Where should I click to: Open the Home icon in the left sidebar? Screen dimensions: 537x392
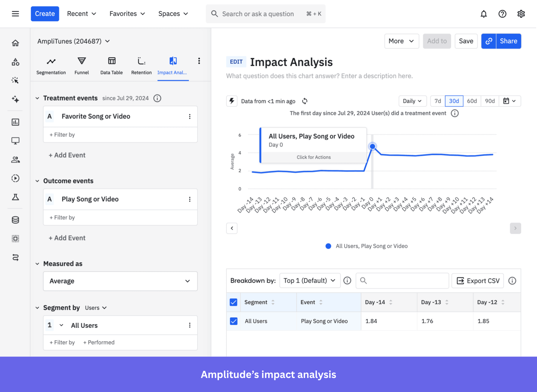(15, 43)
